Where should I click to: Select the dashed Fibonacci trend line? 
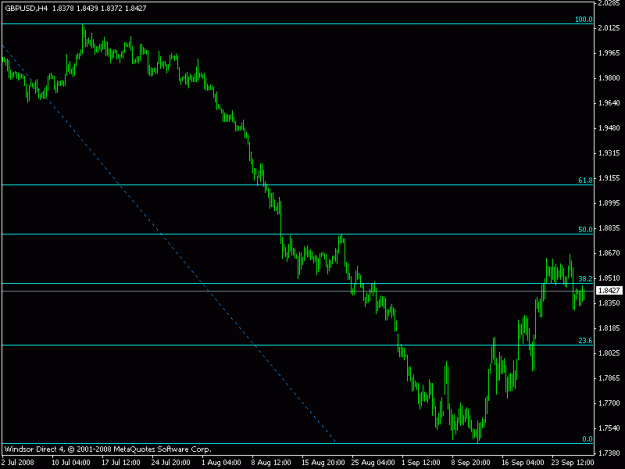pos(169,244)
